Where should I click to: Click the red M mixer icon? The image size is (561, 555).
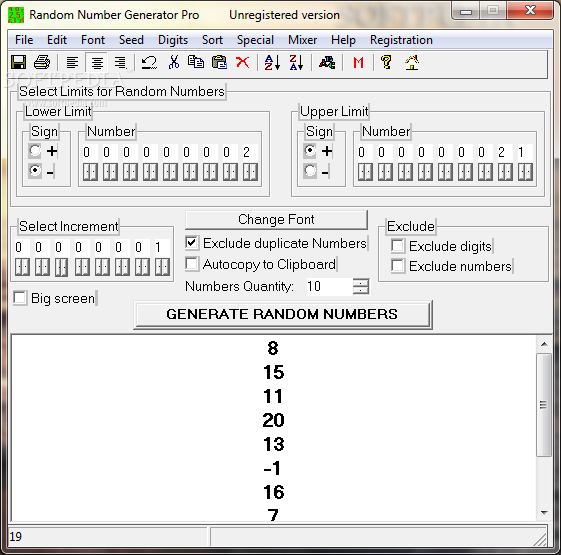[358, 63]
